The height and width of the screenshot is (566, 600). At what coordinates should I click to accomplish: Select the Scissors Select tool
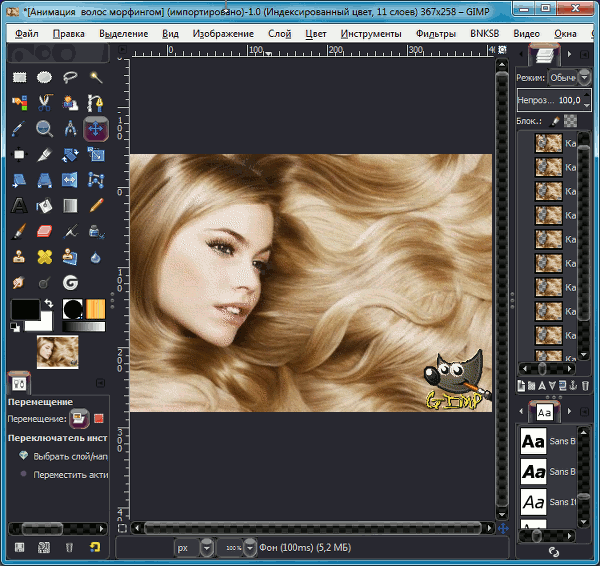(x=44, y=102)
